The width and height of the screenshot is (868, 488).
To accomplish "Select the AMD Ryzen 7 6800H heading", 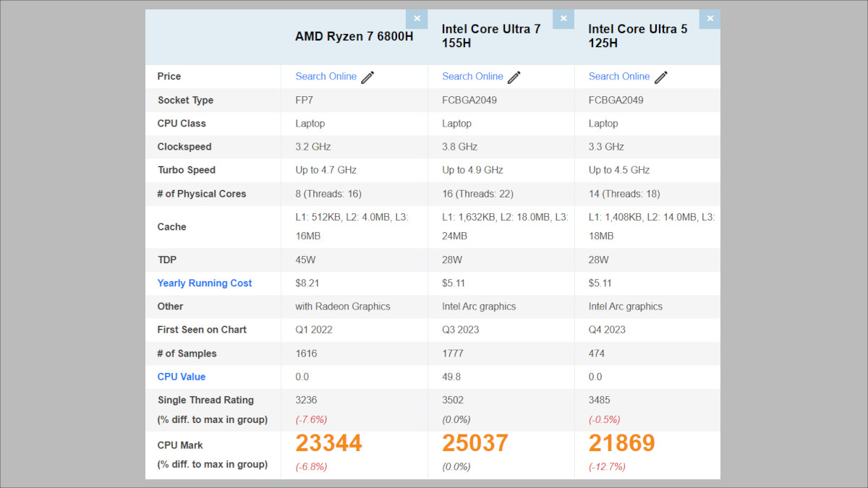I will pyautogui.click(x=354, y=36).
